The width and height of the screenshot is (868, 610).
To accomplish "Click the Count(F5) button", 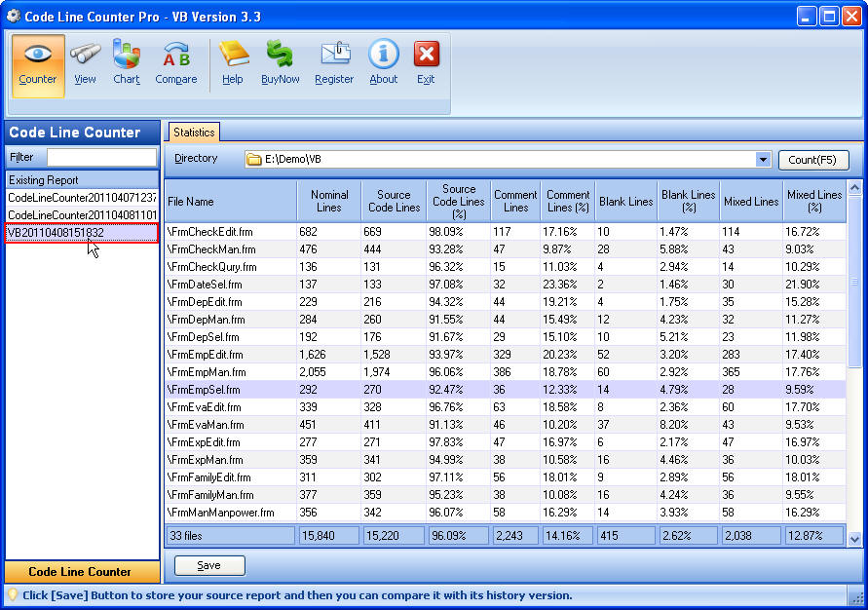I will click(812, 160).
